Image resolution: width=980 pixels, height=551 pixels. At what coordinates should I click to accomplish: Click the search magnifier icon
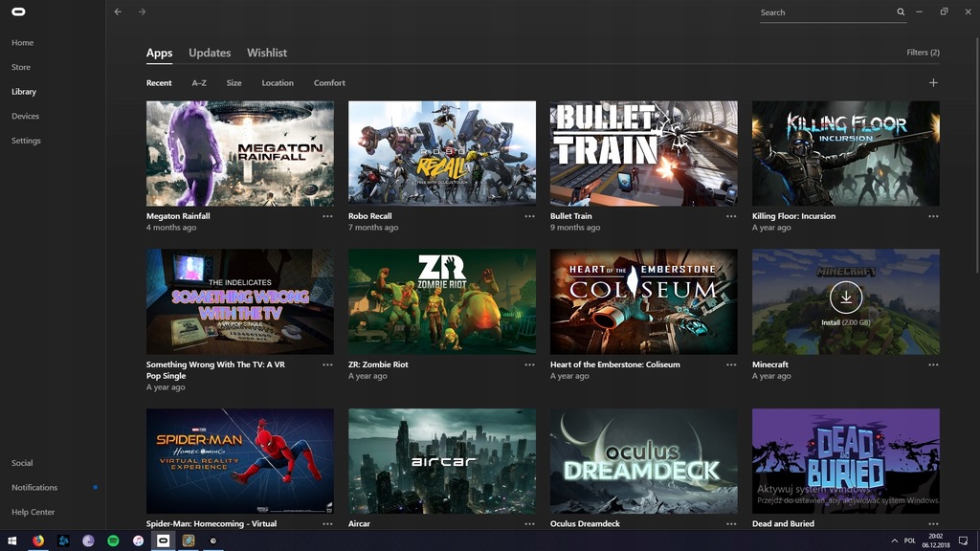point(901,11)
